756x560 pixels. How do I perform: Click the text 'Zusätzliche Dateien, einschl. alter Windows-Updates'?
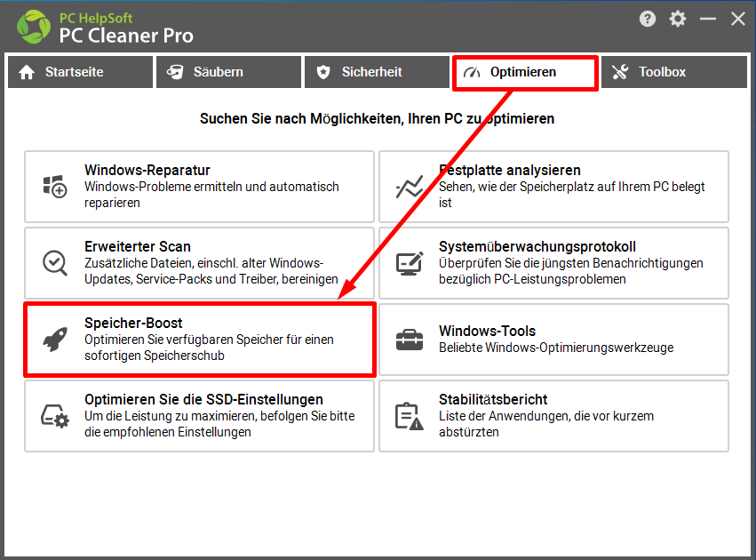tap(211, 271)
